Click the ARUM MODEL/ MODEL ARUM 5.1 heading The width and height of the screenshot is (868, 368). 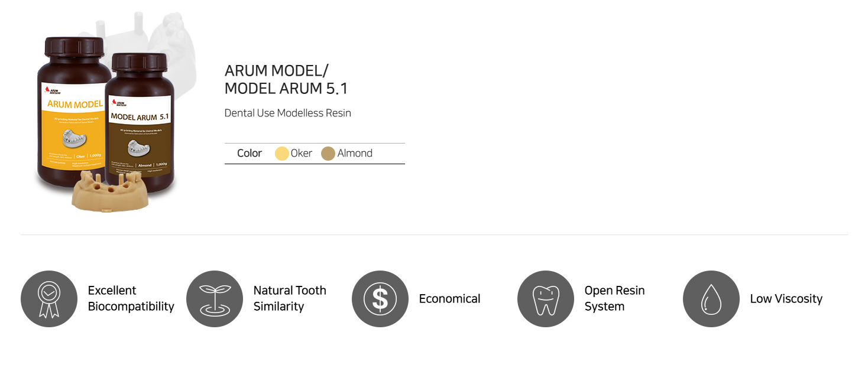pos(286,80)
